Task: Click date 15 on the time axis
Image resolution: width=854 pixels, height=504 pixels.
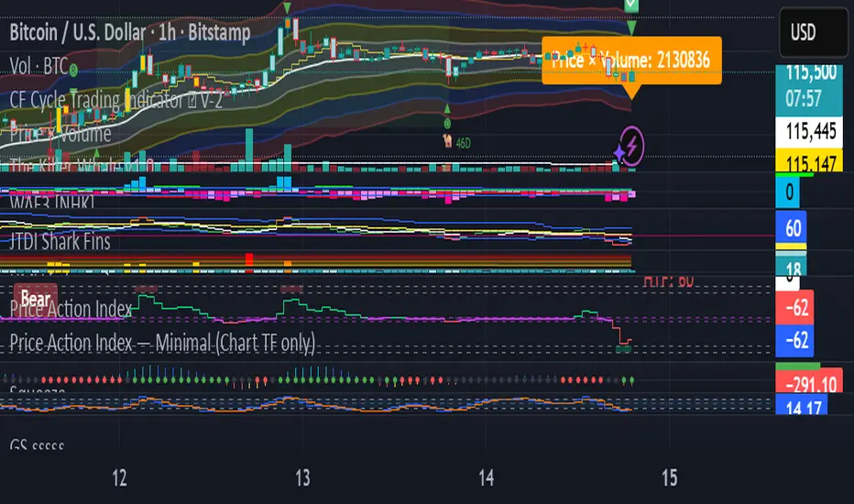Action: point(670,477)
